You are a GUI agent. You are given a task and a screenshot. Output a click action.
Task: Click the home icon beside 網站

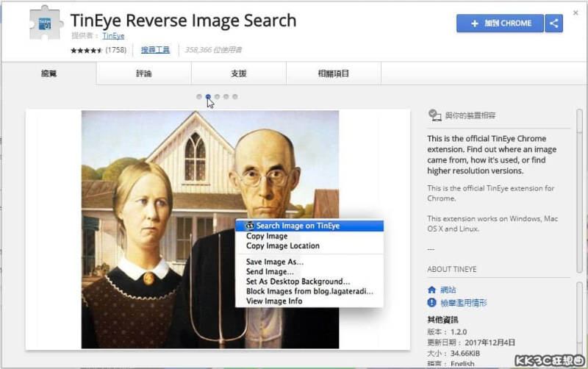(x=431, y=290)
